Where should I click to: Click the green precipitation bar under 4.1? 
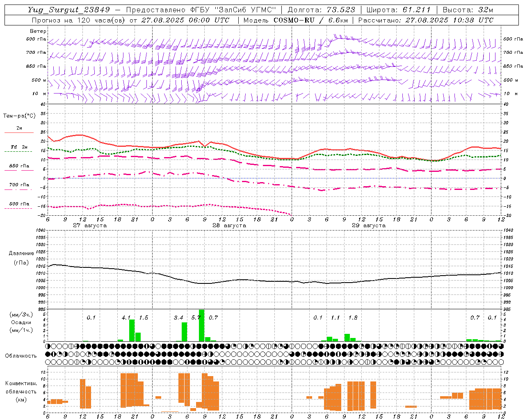(132, 331)
